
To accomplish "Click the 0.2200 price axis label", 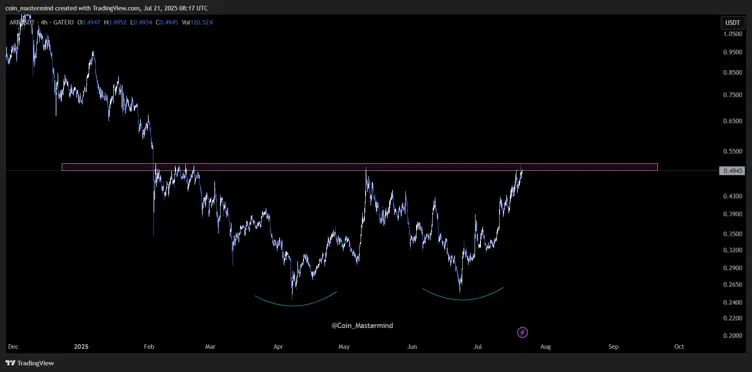I will (x=733, y=318).
